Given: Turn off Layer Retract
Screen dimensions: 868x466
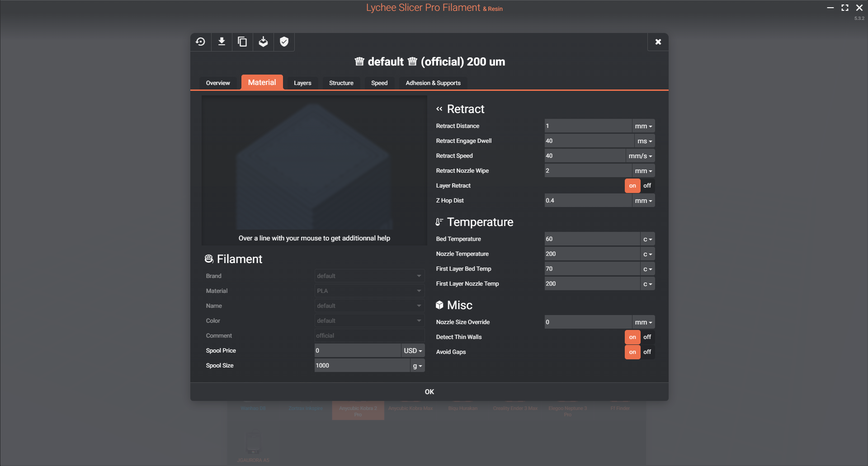Looking at the screenshot, I should coord(647,185).
